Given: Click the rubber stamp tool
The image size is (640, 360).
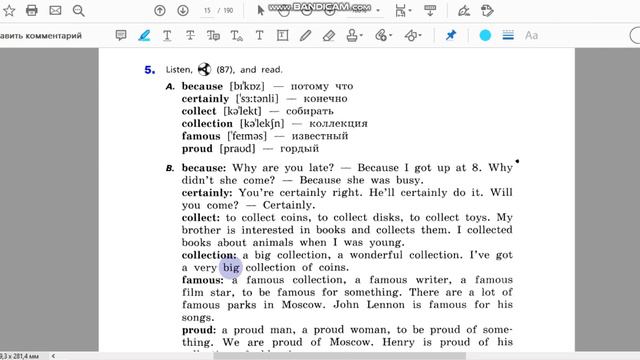Looking at the screenshot, I should (352, 36).
